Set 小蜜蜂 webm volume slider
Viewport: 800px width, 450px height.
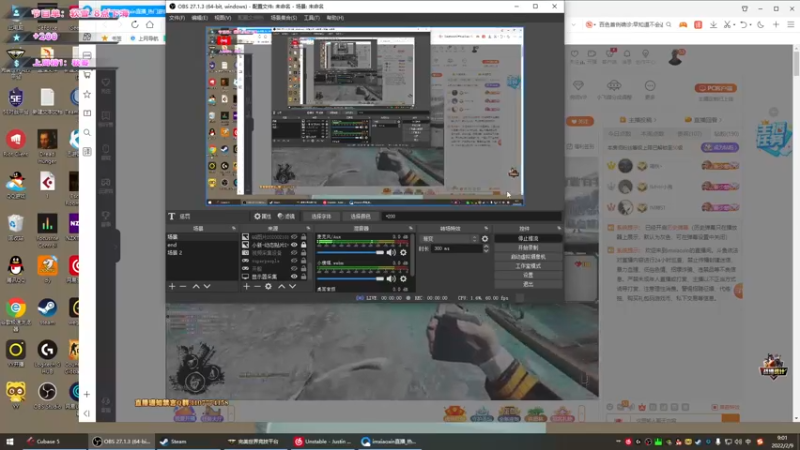350,279
